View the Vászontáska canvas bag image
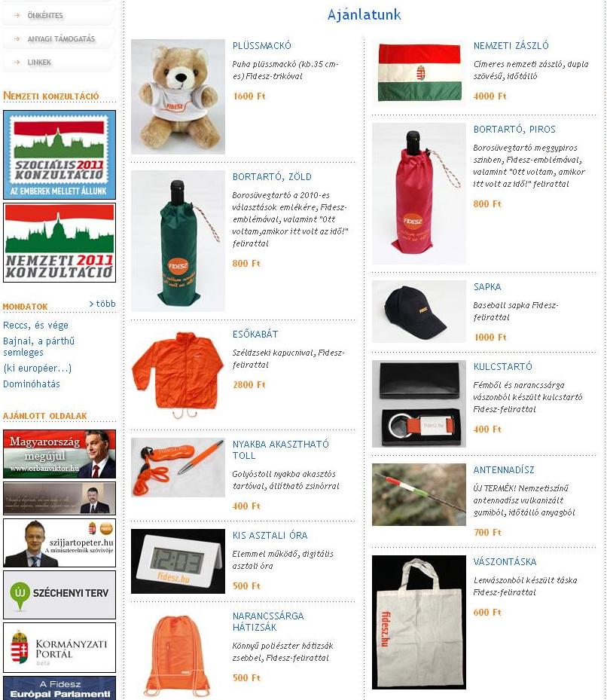This screenshot has height=700, width=607. pyautogui.click(x=419, y=622)
